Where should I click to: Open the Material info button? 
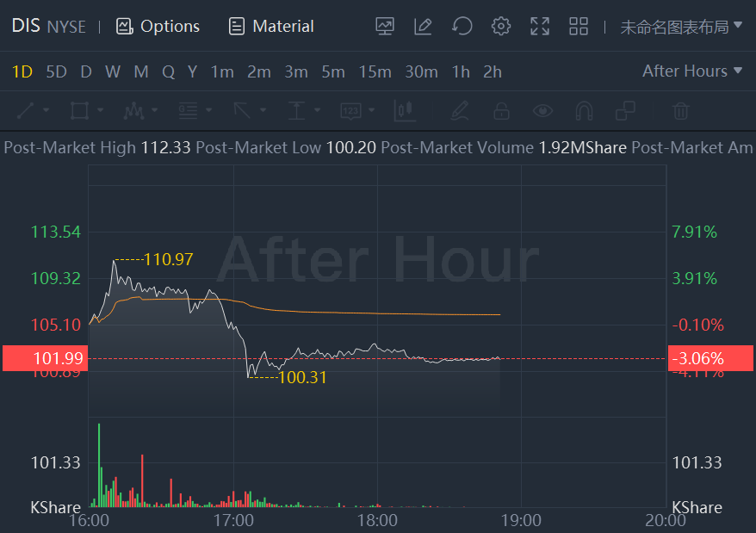[x=271, y=27]
